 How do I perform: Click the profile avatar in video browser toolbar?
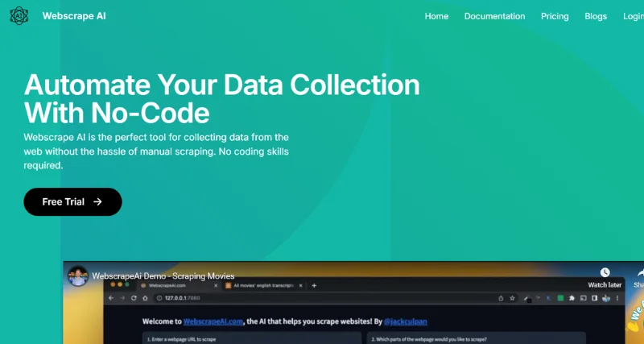pyautogui.click(x=606, y=298)
